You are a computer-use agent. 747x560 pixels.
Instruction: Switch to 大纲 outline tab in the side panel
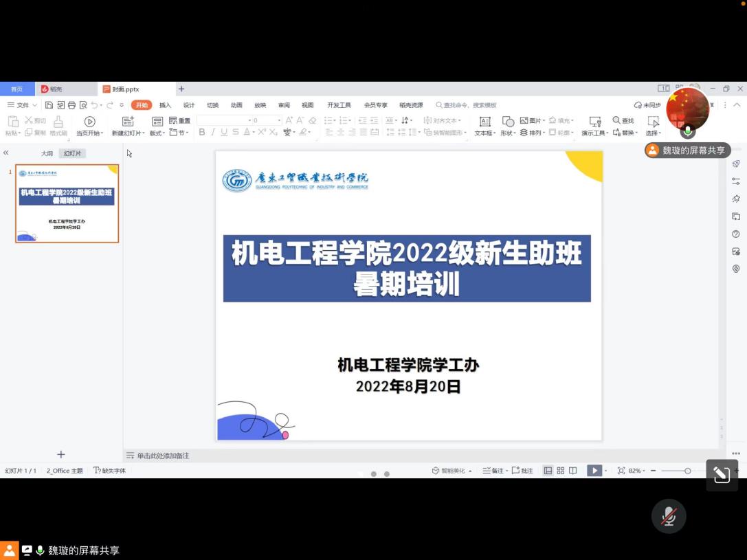point(47,153)
